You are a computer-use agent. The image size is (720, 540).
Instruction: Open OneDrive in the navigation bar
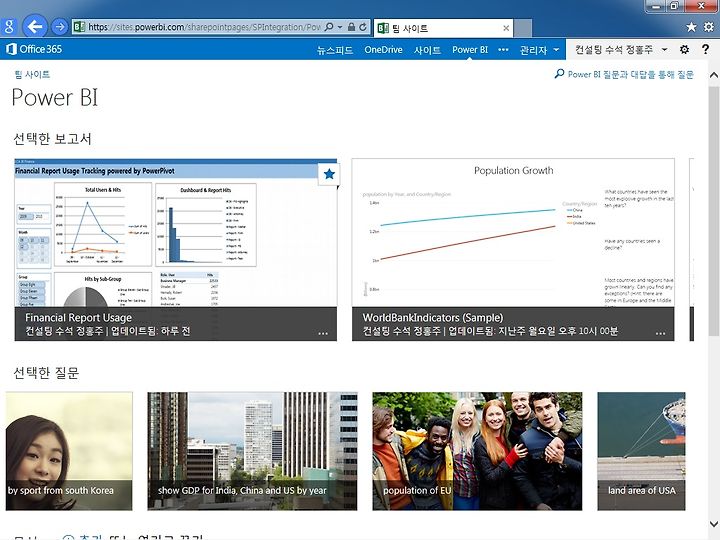pos(383,50)
